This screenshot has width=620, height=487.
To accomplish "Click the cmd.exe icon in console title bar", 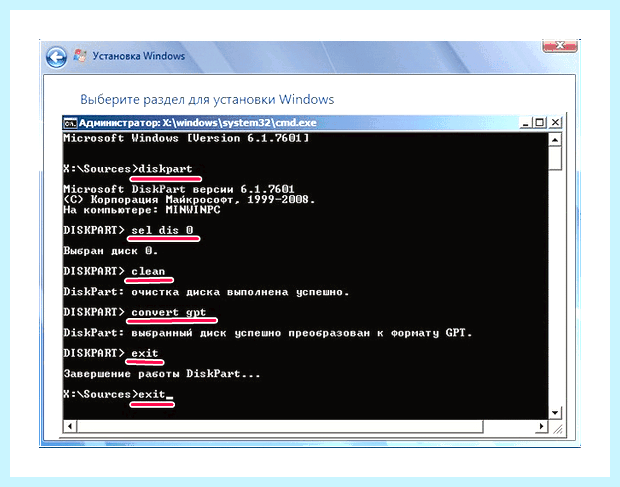I will (x=70, y=123).
